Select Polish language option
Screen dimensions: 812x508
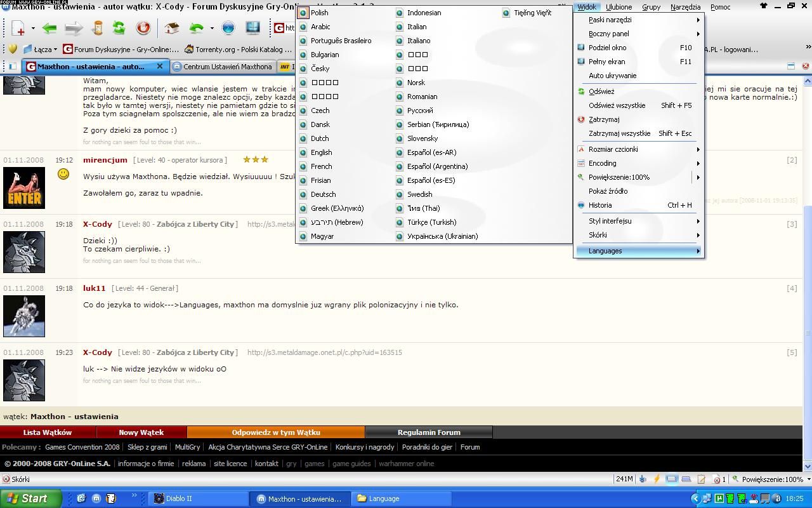pyautogui.click(x=319, y=13)
